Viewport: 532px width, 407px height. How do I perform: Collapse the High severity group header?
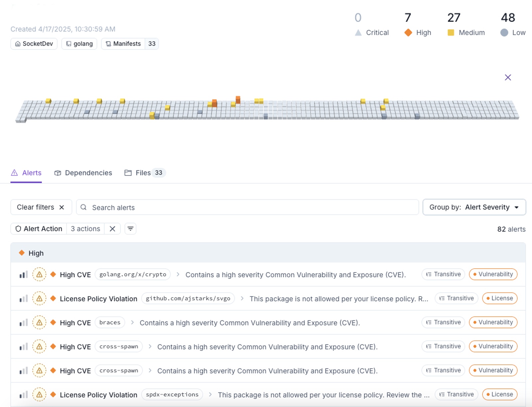pyautogui.click(x=268, y=253)
